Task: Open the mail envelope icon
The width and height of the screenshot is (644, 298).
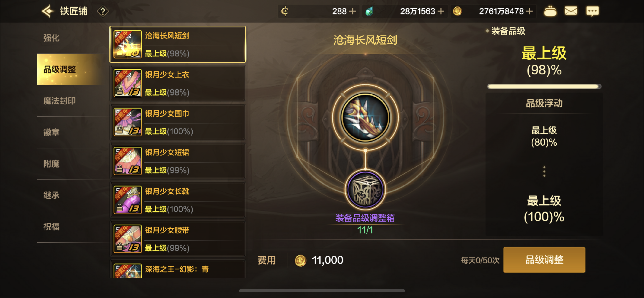Action: 571,11
